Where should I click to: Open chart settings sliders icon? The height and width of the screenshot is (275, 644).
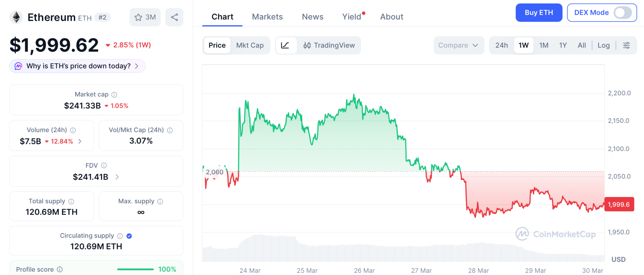[626, 45]
